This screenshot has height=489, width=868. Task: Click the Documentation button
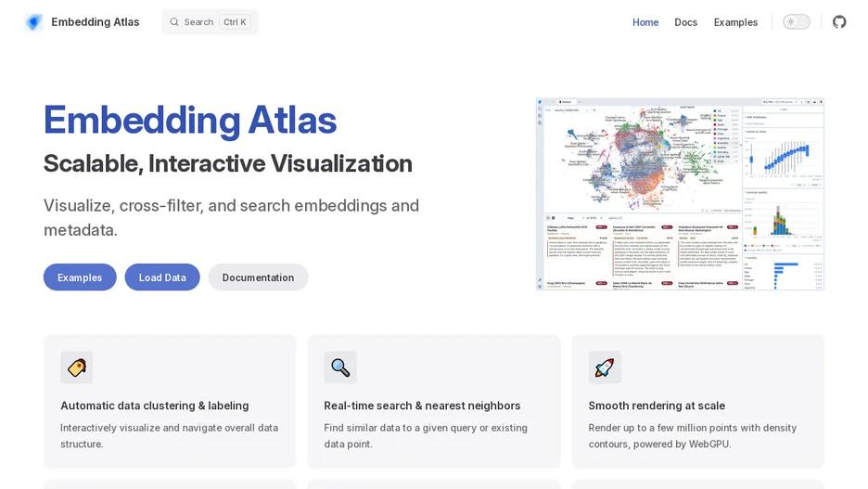[x=258, y=277]
